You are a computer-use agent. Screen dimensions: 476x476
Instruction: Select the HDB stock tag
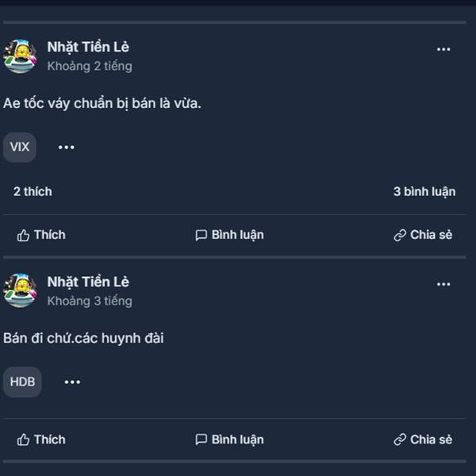(22, 382)
